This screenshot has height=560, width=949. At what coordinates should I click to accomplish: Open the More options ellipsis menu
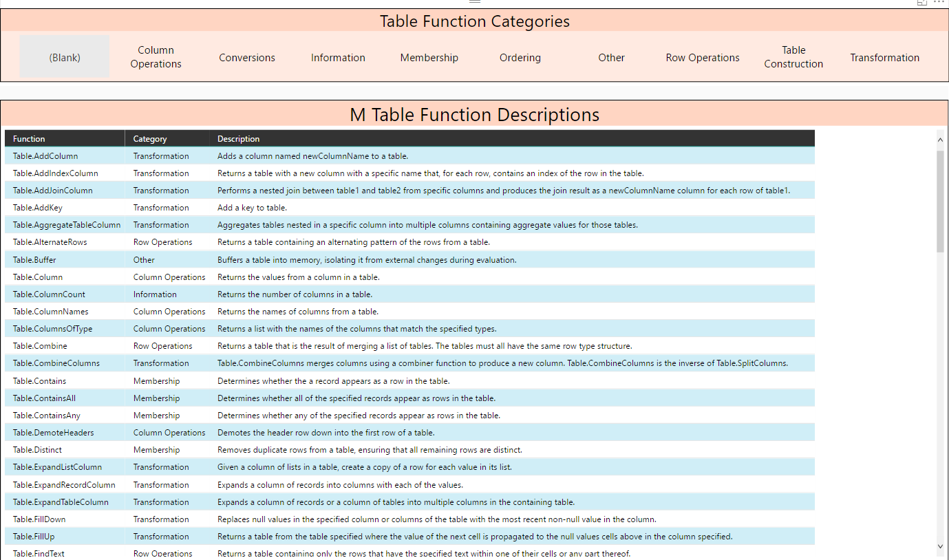(939, 3)
